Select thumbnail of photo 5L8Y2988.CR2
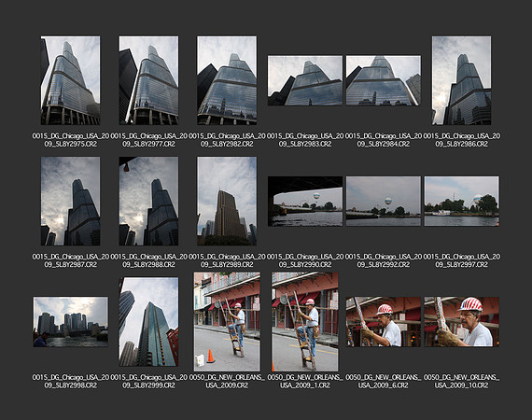The image size is (532, 420). coord(148,201)
